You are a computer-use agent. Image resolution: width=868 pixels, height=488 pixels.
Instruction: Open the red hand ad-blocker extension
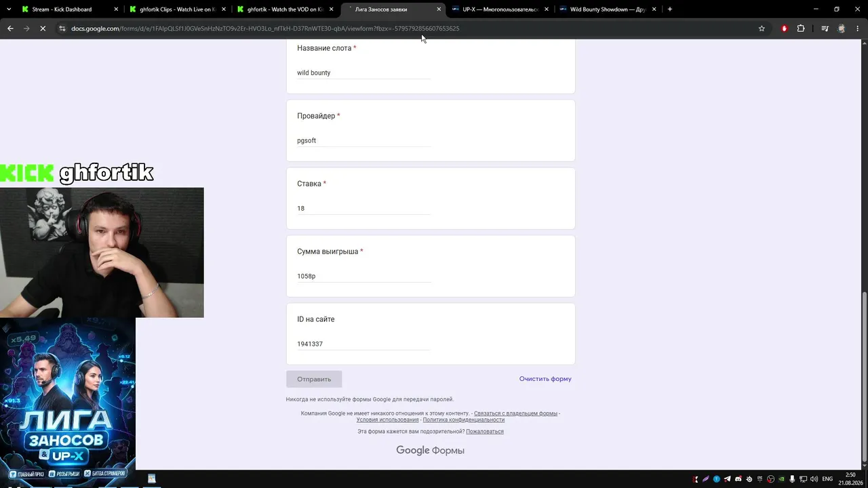pyautogui.click(x=785, y=28)
